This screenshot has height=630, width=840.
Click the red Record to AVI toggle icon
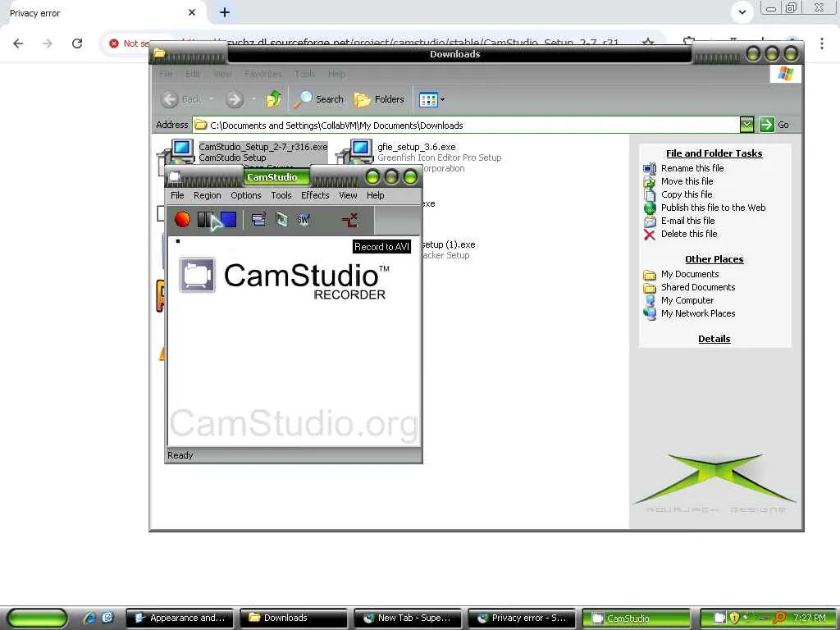(x=349, y=219)
